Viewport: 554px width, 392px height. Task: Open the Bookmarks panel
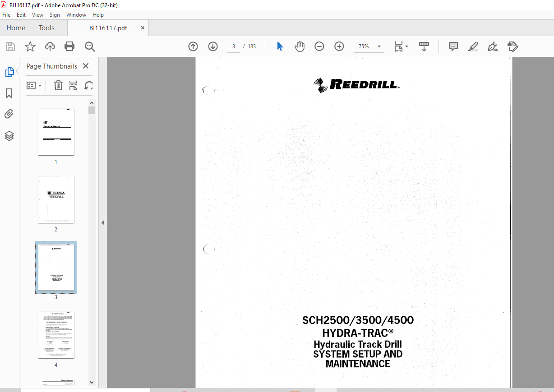pos(9,93)
